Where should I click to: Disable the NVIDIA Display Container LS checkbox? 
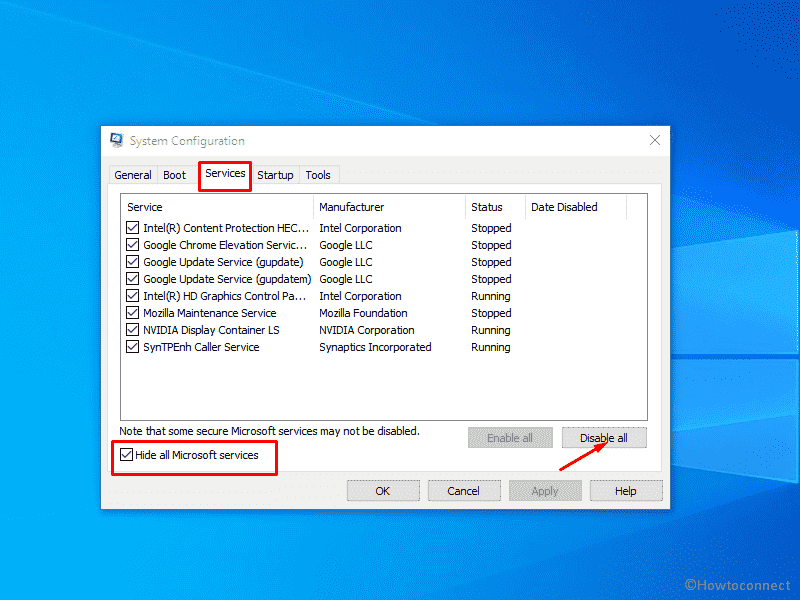(133, 329)
